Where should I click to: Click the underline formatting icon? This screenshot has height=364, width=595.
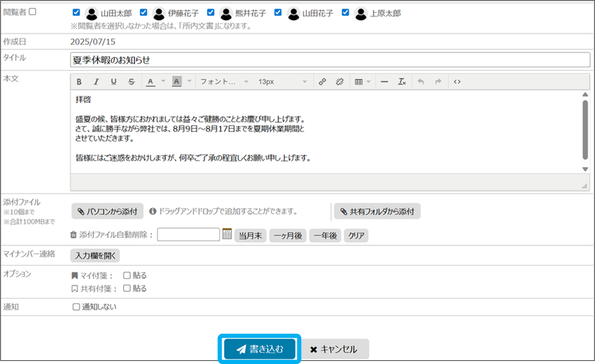point(114,81)
